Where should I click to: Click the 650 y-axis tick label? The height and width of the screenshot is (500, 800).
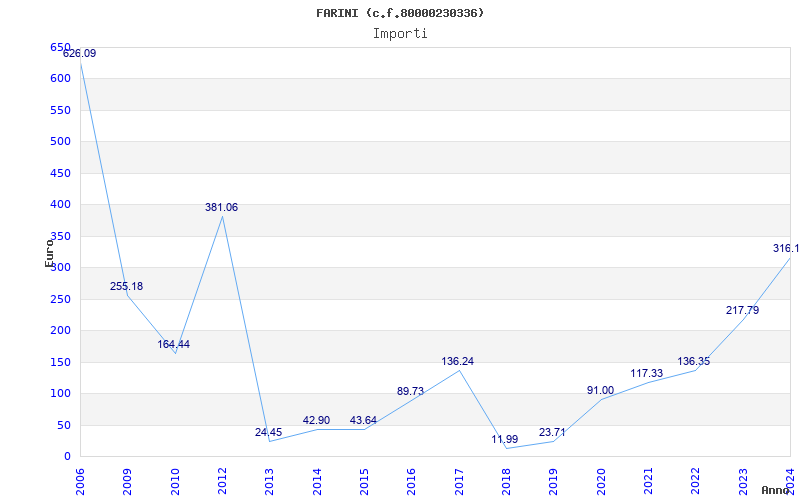[x=60, y=47]
